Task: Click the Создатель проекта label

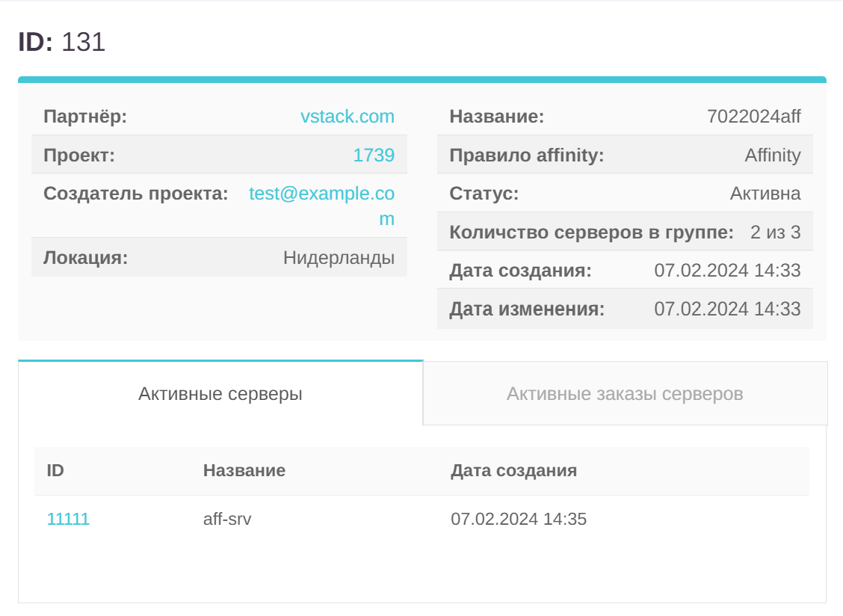Action: [135, 194]
